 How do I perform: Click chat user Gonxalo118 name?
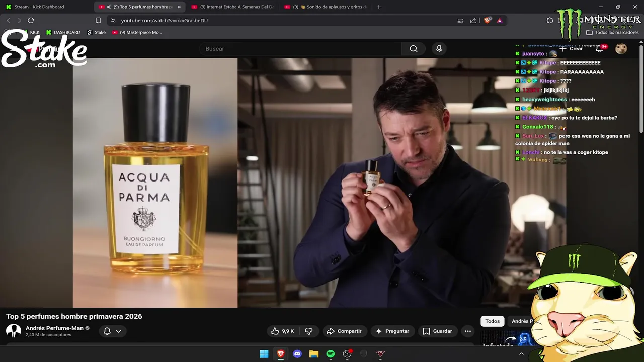click(x=537, y=127)
